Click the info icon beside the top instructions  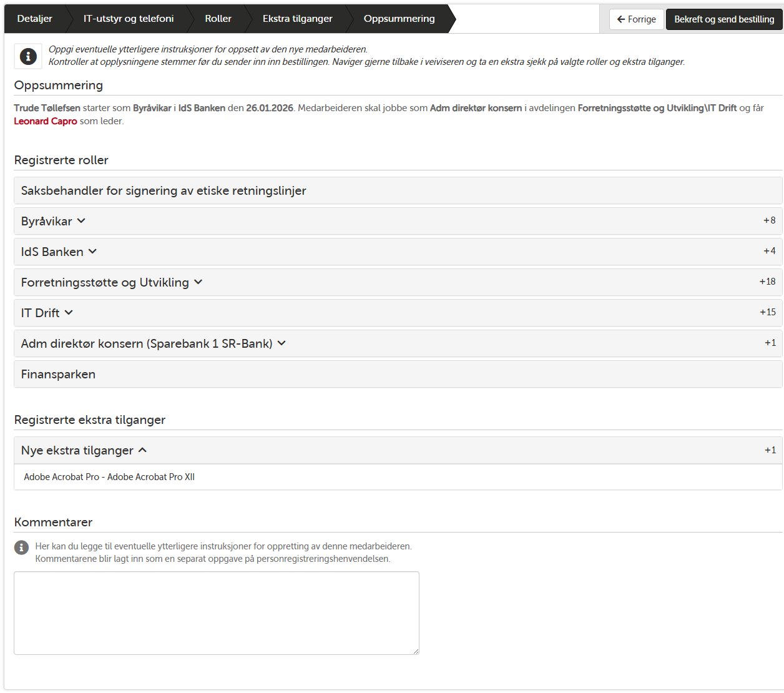tap(27, 56)
